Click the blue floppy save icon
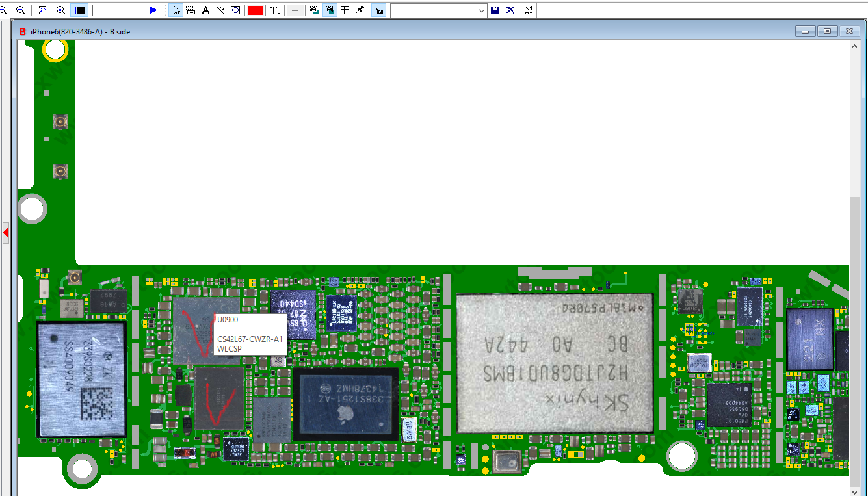The width and height of the screenshot is (868, 496). pyautogui.click(x=495, y=10)
